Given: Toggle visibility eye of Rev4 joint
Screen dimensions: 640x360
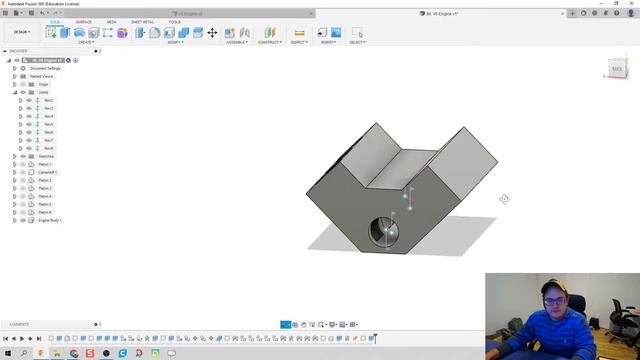Looking at the screenshot, I should click(x=29, y=116).
